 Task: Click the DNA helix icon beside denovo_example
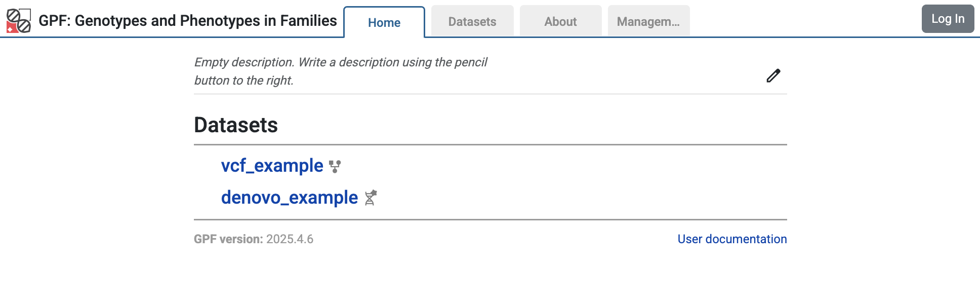[x=371, y=198]
